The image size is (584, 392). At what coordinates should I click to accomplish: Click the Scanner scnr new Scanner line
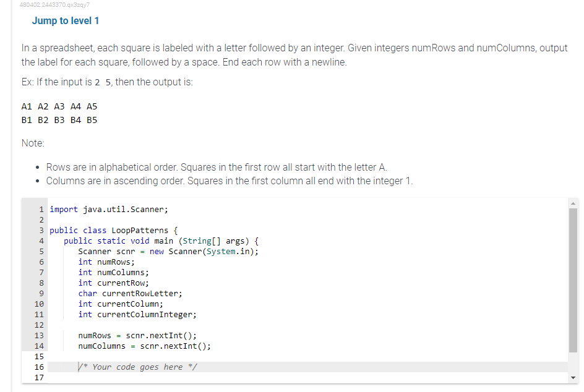click(x=167, y=251)
